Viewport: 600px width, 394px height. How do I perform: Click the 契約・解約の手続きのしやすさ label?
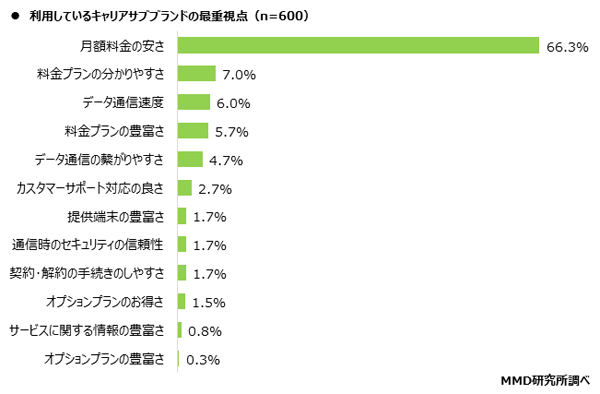coord(87,273)
